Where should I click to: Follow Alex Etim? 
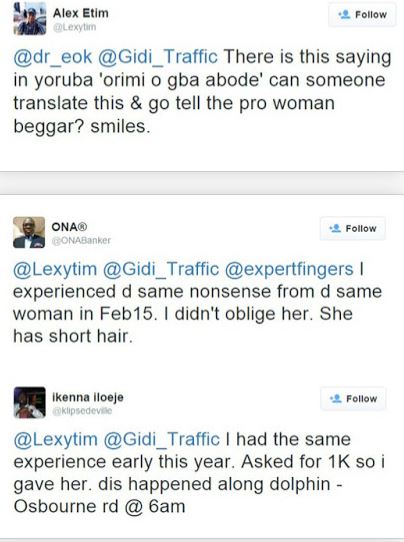coord(362,15)
